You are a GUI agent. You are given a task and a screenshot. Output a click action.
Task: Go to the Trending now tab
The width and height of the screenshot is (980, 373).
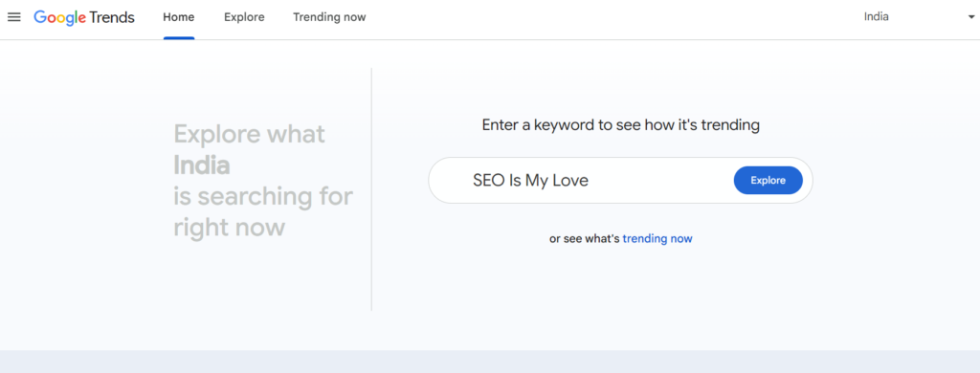coord(329,17)
